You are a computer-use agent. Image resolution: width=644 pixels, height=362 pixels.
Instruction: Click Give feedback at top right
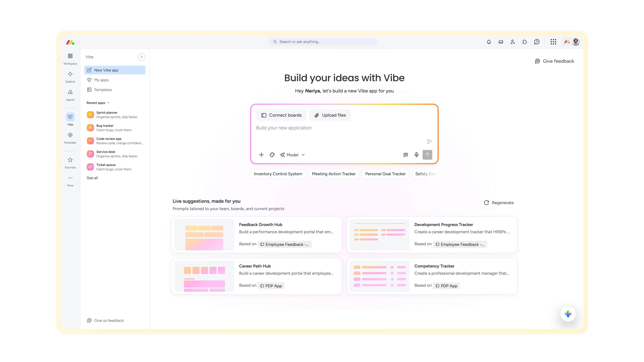pos(554,61)
